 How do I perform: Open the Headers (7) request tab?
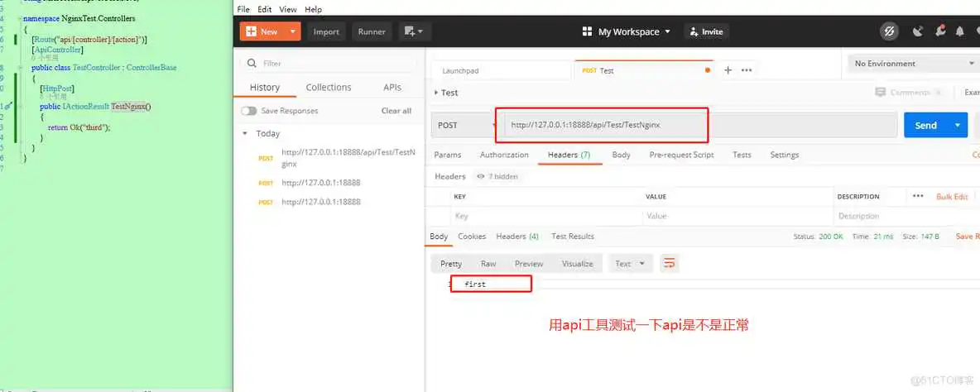[x=569, y=155]
